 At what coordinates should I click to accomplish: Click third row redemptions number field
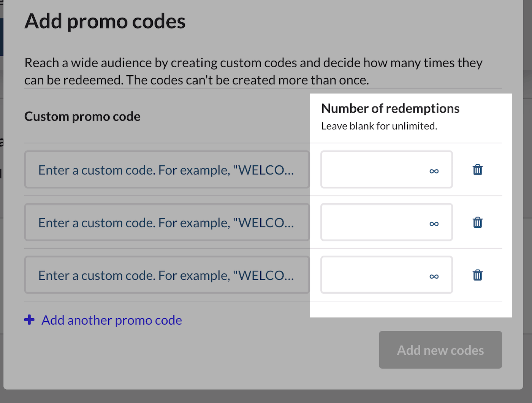click(374, 275)
